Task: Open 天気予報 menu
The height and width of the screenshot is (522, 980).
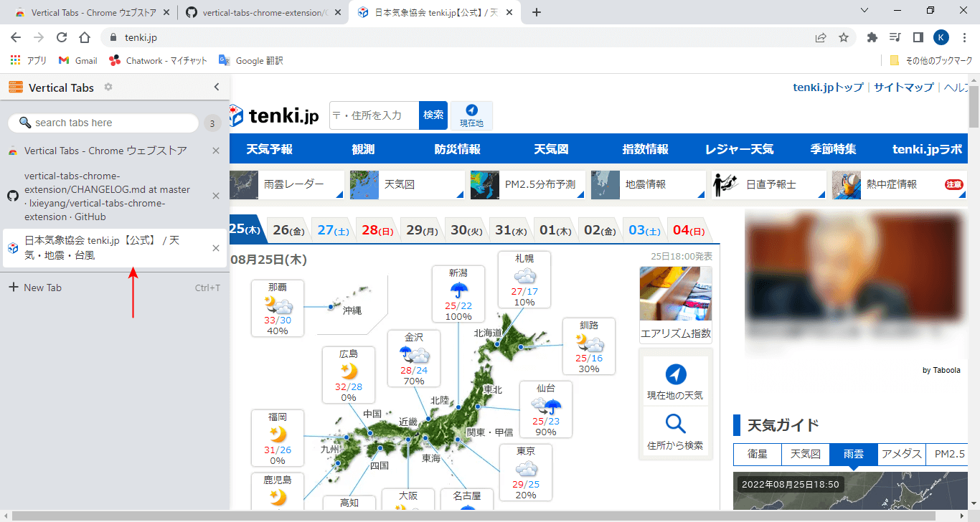Action: pyautogui.click(x=270, y=149)
